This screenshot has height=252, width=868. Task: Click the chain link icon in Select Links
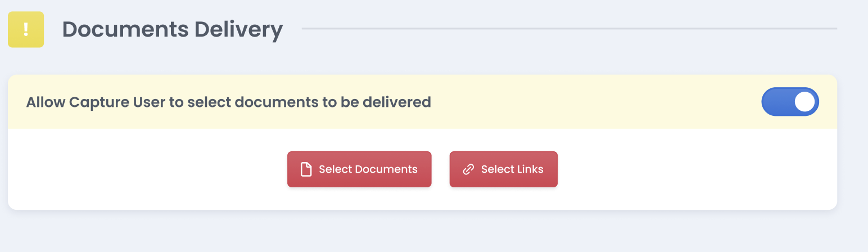coord(468,169)
